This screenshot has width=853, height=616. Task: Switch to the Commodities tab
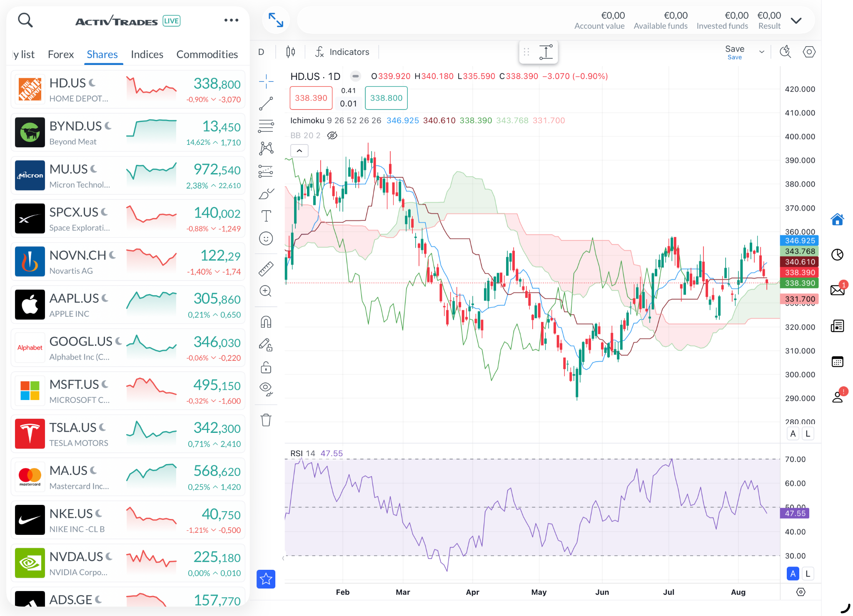[207, 55]
